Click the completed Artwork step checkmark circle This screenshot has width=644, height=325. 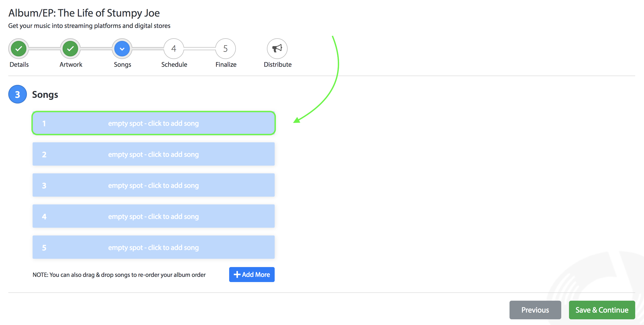click(70, 48)
